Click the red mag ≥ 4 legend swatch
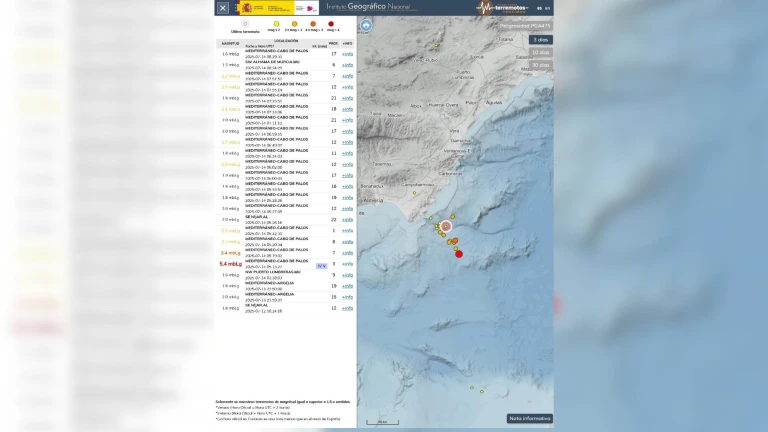Screen dimensions: 768x432 coord(331,23)
